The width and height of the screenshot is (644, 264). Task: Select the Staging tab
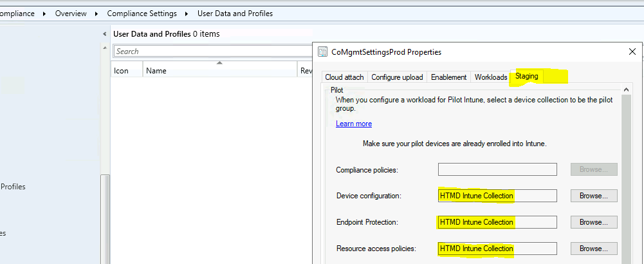pyautogui.click(x=526, y=76)
